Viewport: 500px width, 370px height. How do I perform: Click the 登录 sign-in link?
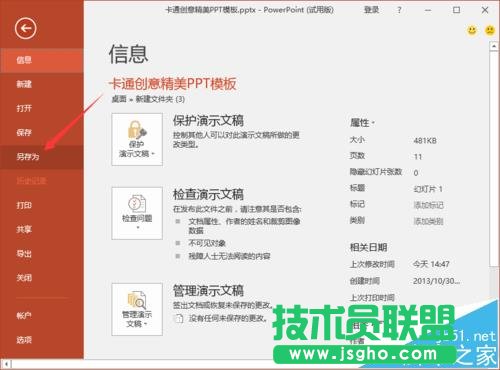coord(371,10)
